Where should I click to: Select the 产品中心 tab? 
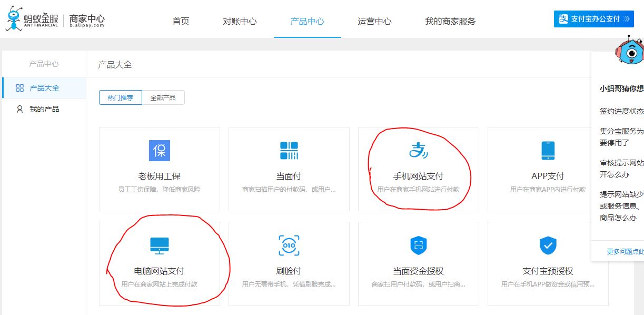coord(307,21)
